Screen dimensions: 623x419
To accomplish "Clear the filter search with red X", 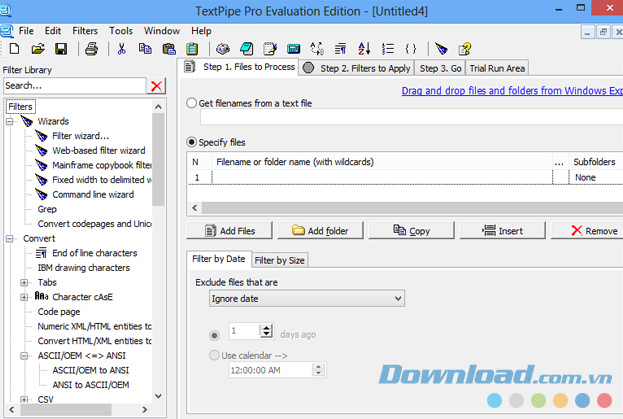I will 157,86.
